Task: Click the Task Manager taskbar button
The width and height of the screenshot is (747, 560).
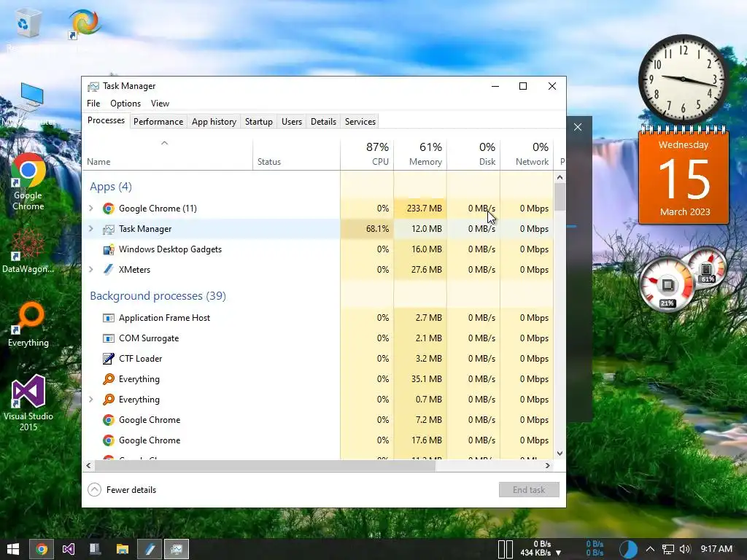Action: [x=177, y=549]
